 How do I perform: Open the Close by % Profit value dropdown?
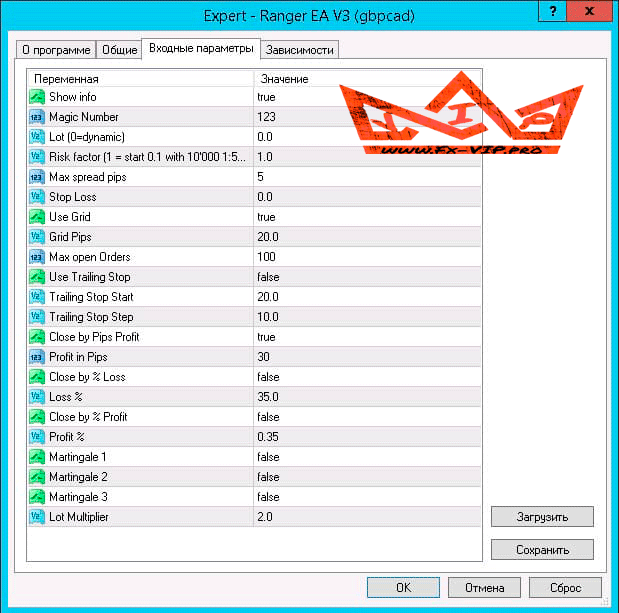coord(366,417)
